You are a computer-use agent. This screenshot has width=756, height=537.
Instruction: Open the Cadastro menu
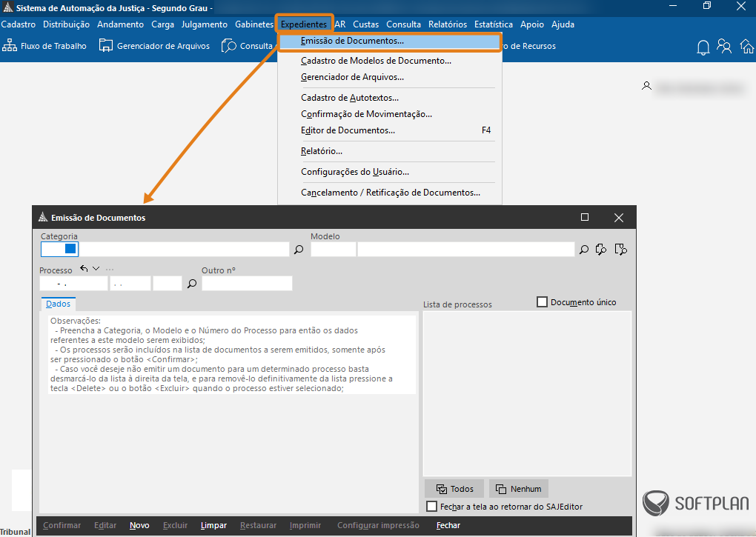pos(19,24)
